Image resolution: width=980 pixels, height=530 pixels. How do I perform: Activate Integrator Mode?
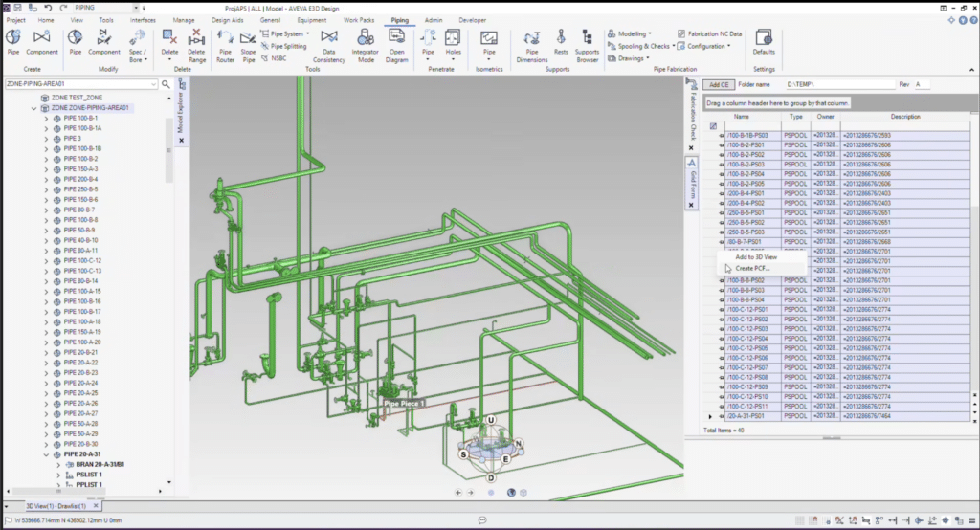coord(366,46)
